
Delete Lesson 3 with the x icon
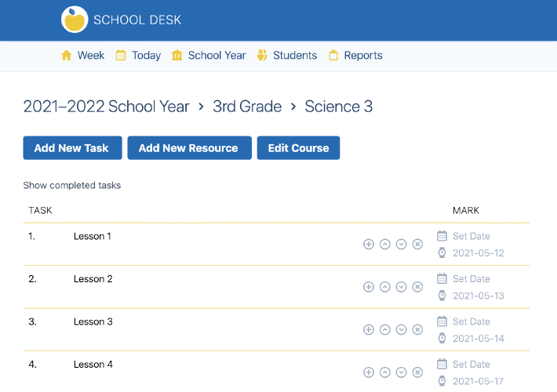(417, 329)
